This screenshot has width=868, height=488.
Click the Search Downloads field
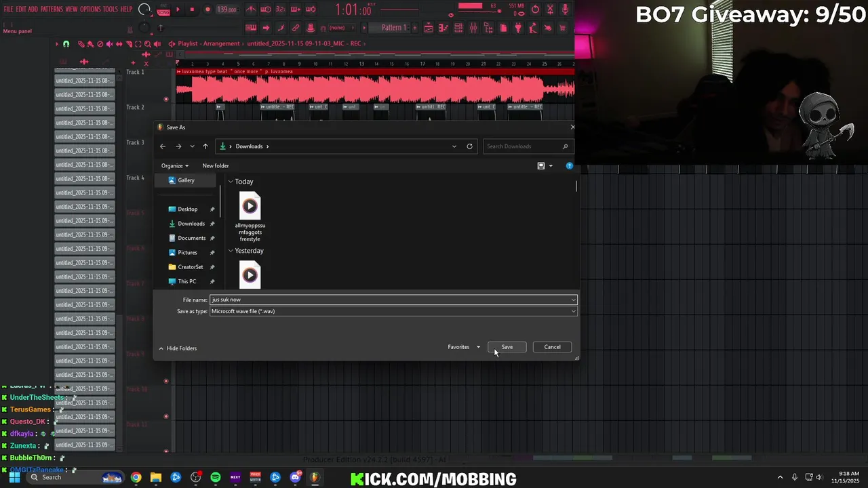pyautogui.click(x=528, y=146)
